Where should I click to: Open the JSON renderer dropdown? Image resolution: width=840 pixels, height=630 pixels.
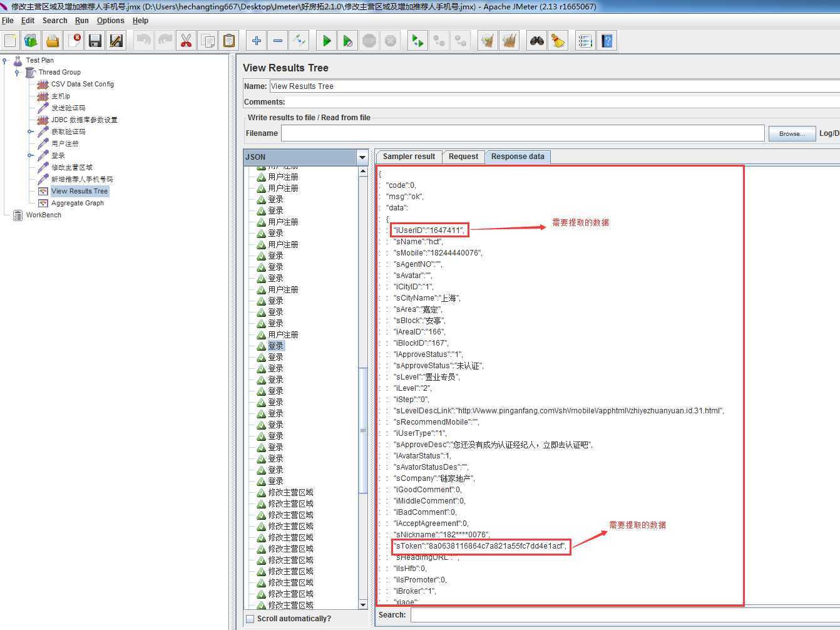(x=362, y=157)
